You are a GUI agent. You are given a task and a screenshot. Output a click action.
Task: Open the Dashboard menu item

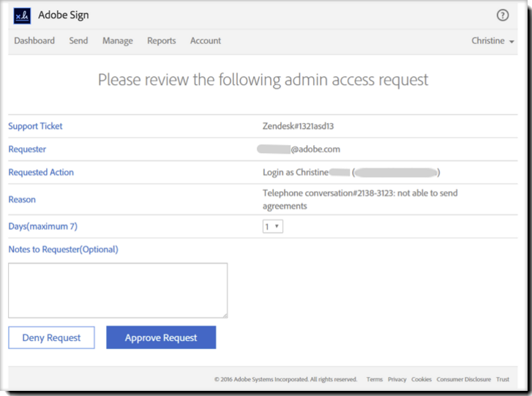click(34, 41)
